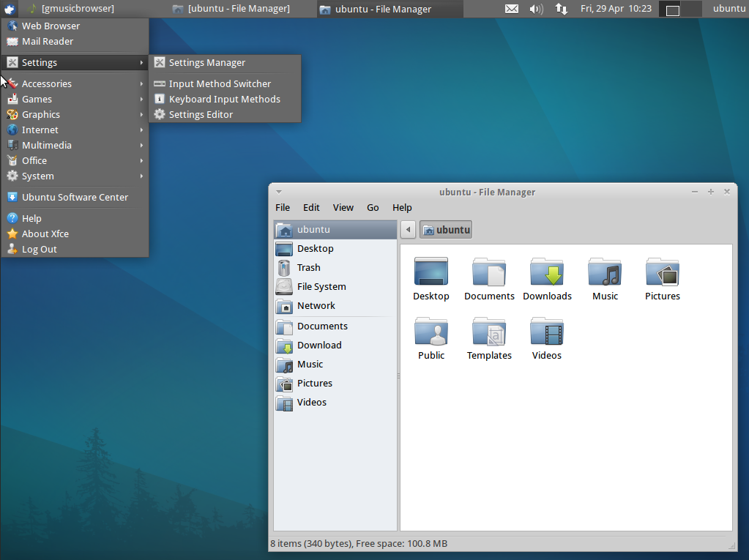Screen dimensions: 749x560
Task: Open the volume speaker icon in panel
Action: click(537, 9)
